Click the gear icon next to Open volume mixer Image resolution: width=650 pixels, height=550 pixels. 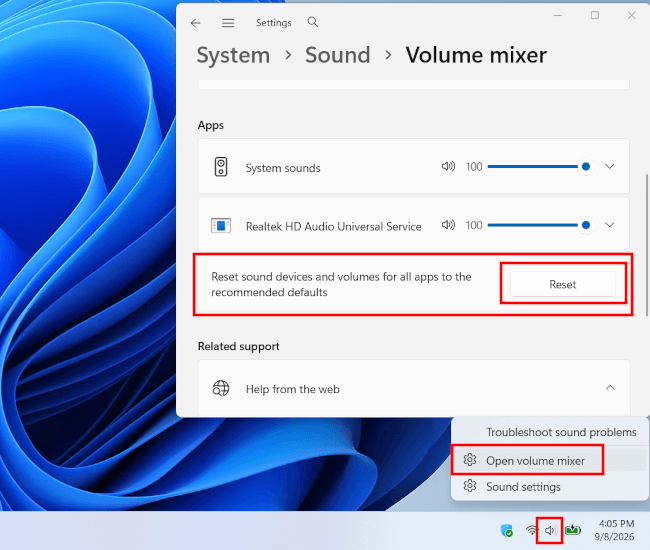(x=470, y=460)
